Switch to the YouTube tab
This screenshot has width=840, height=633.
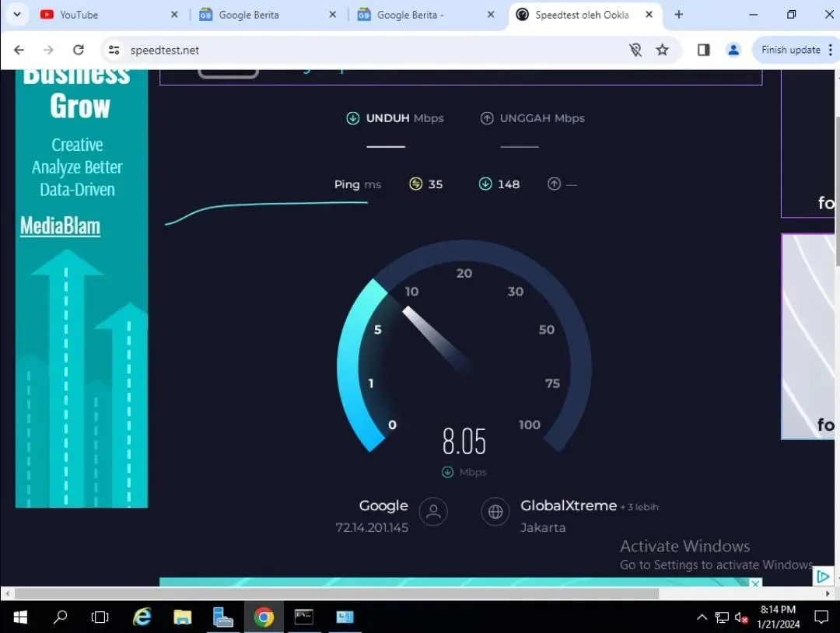click(x=110, y=15)
